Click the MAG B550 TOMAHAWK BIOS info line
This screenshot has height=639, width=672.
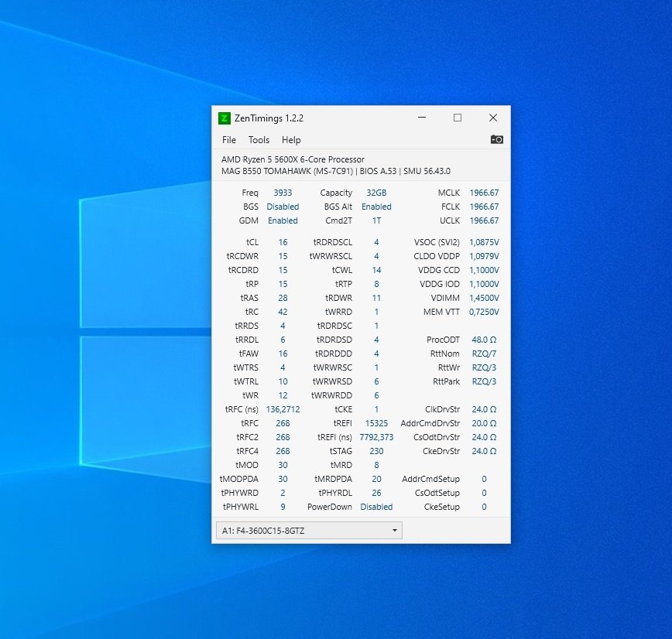pyautogui.click(x=335, y=171)
